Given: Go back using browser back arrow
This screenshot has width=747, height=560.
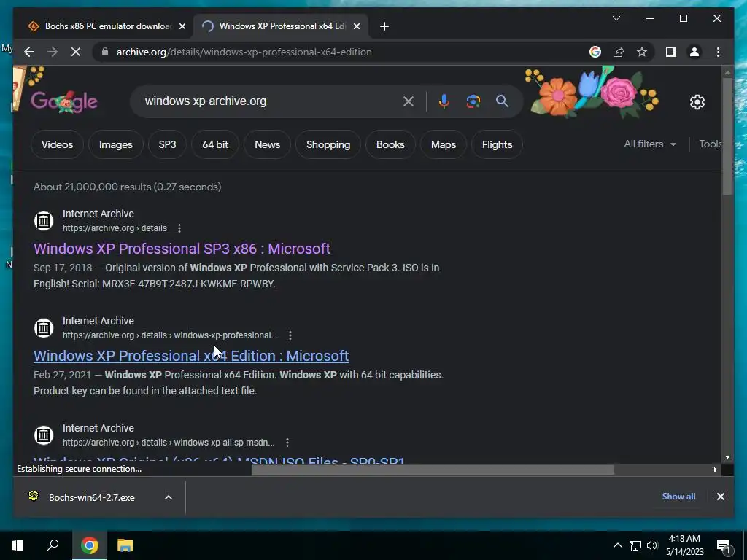Looking at the screenshot, I should coord(29,52).
